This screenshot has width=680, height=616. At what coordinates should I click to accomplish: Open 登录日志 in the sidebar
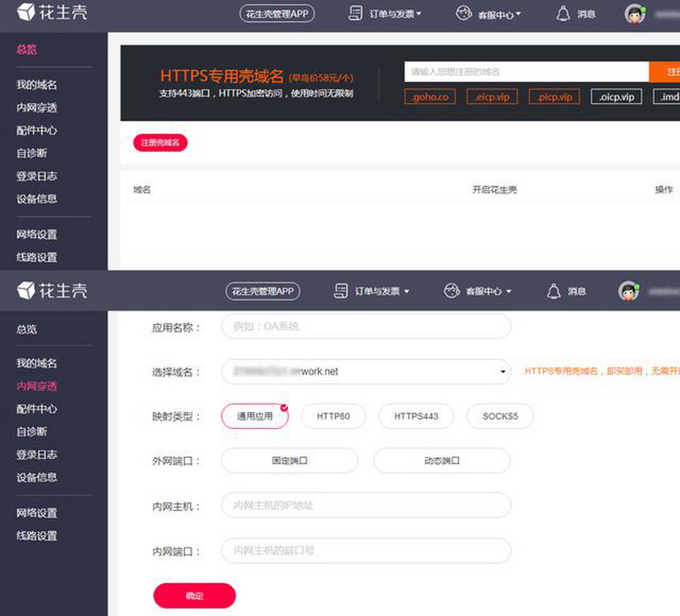[36, 176]
